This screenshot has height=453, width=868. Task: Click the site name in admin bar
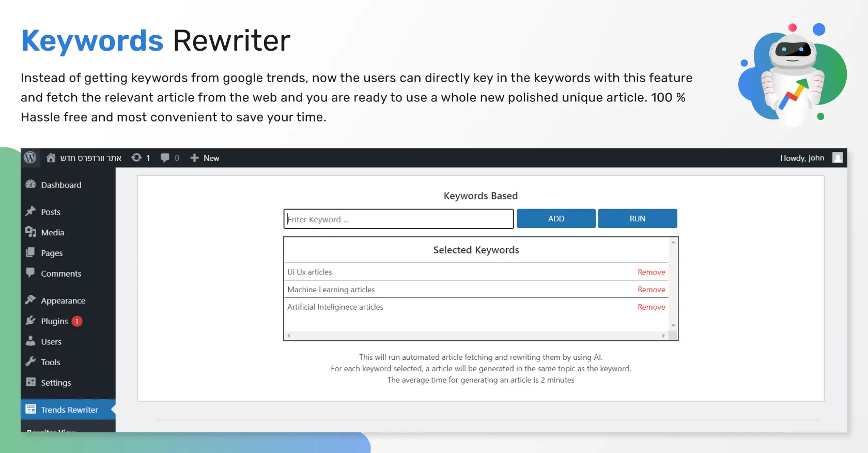click(91, 158)
